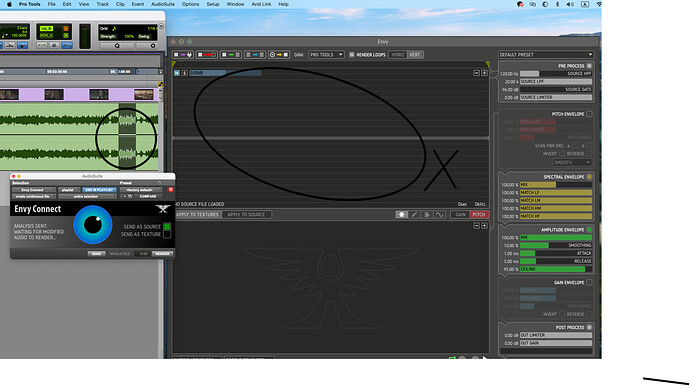Click the yellow arrow transfer icon in Envy toolbar
The width and height of the screenshot is (690, 388).
click(279, 55)
